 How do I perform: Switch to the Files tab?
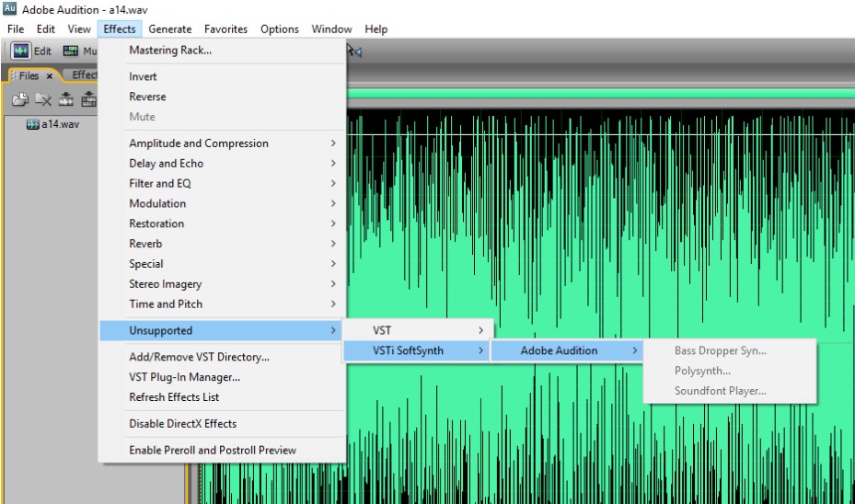coord(29,75)
